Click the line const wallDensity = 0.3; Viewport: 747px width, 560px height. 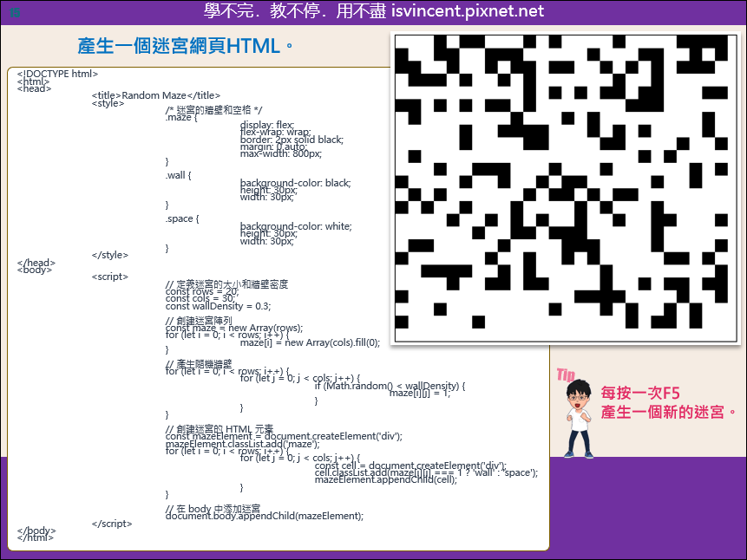218,306
